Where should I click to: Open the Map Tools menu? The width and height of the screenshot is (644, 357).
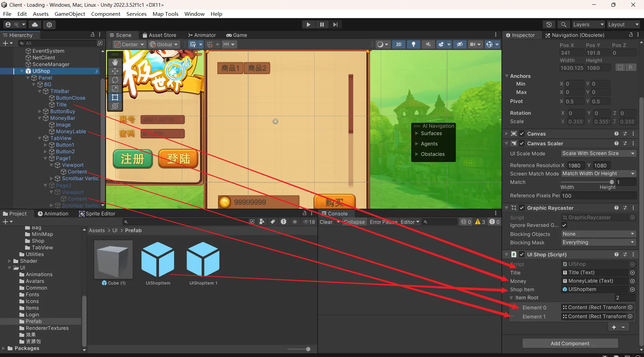point(165,14)
